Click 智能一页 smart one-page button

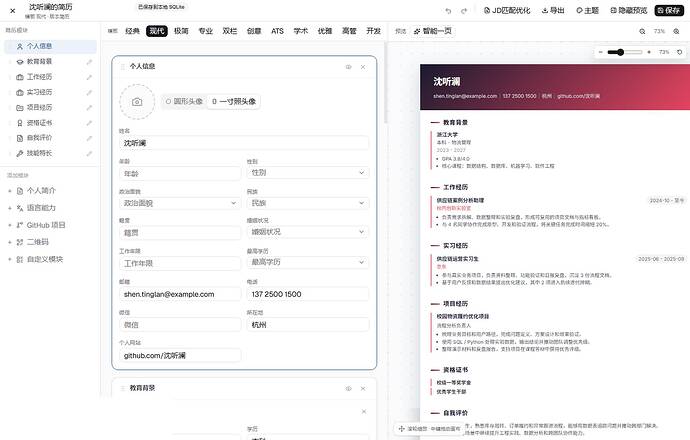pos(433,31)
